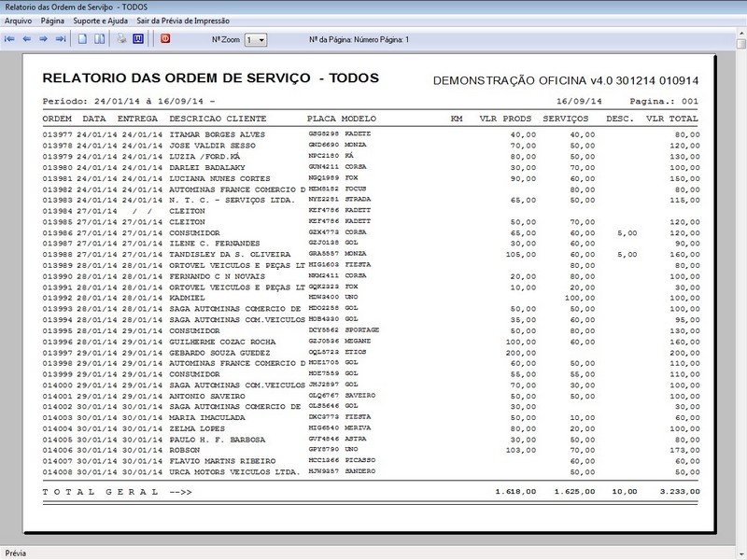747x560 pixels.
Task: Open the Página menu
Action: 52,21
